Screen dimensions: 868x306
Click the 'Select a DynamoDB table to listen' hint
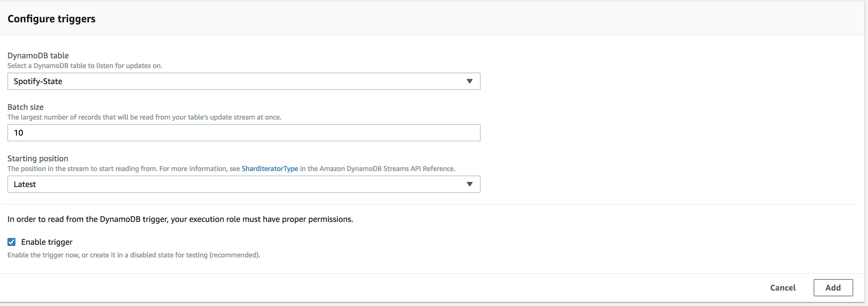[x=85, y=66]
